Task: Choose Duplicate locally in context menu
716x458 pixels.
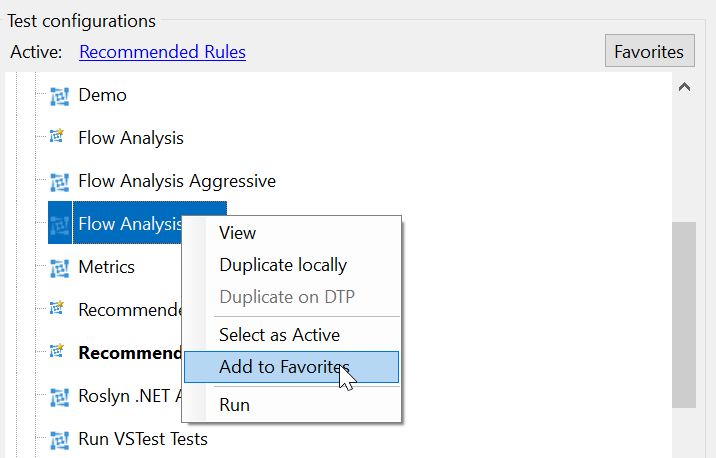Action: 283,265
